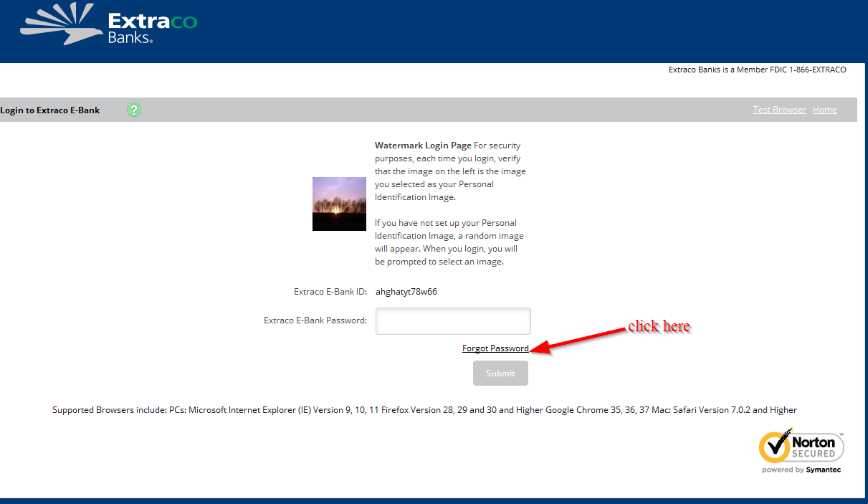Click the 'Login to Extraco E-Bank' heading
868x504 pixels.
coord(50,110)
